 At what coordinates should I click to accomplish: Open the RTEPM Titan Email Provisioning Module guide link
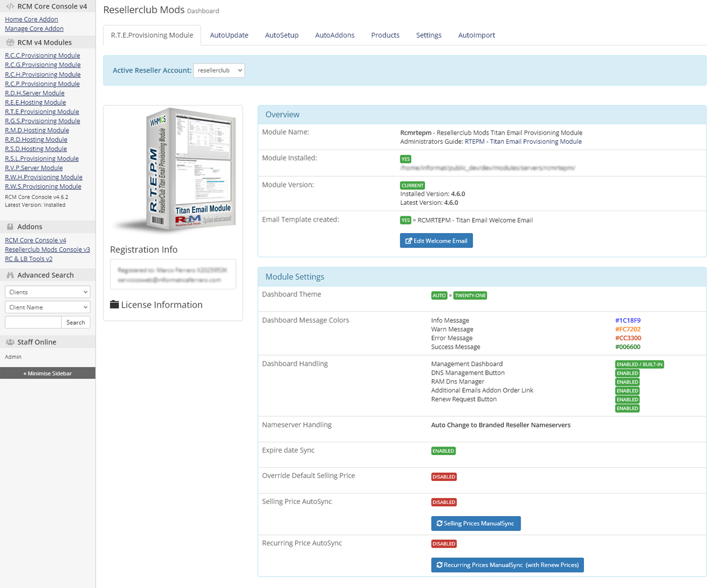pos(523,142)
